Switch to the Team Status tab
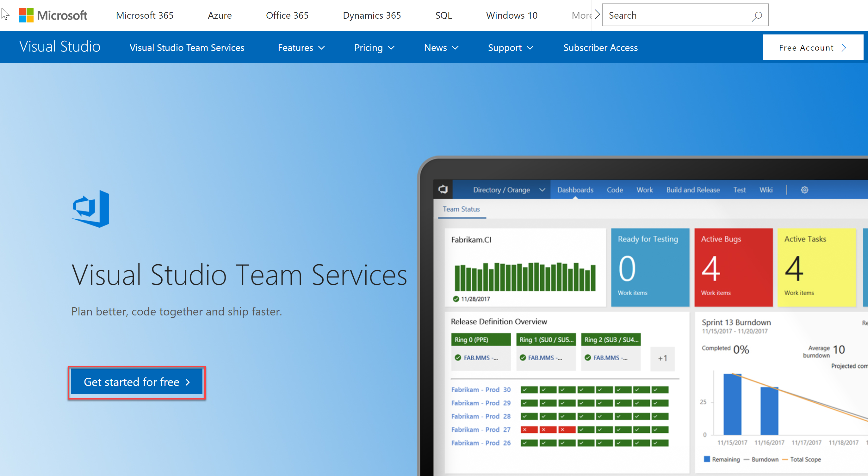The height and width of the screenshot is (476, 868). [461, 209]
